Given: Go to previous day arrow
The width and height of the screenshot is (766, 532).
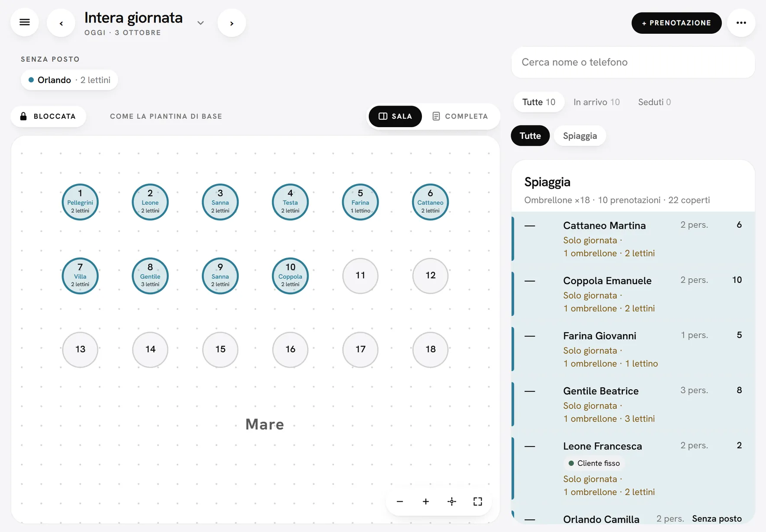Looking at the screenshot, I should pos(61,23).
